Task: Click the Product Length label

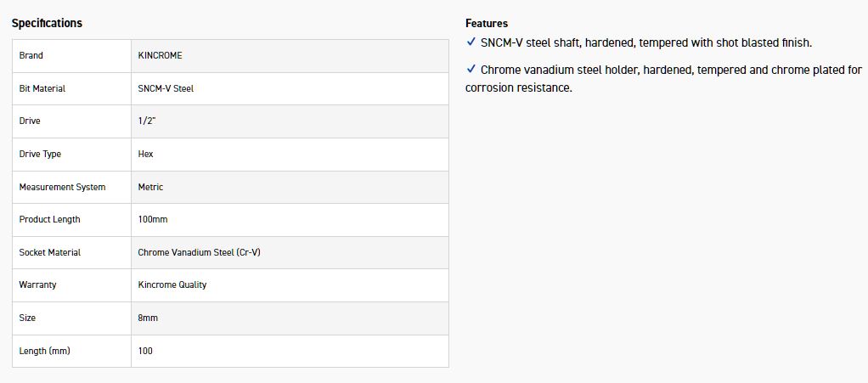Action: point(49,219)
